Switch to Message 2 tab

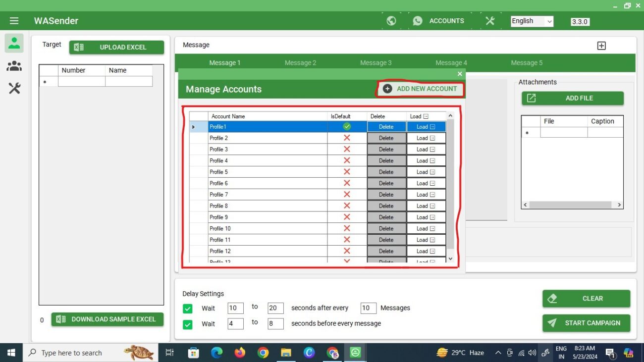pyautogui.click(x=300, y=63)
